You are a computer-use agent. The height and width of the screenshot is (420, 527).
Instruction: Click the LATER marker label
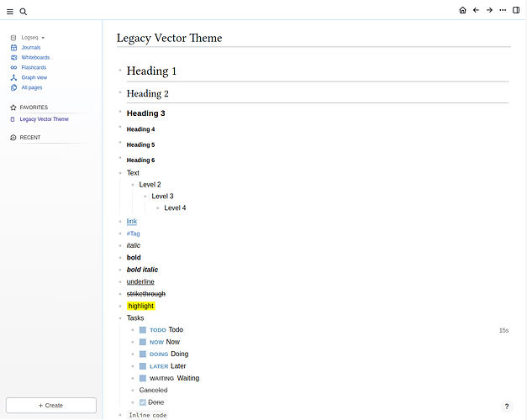(x=159, y=366)
